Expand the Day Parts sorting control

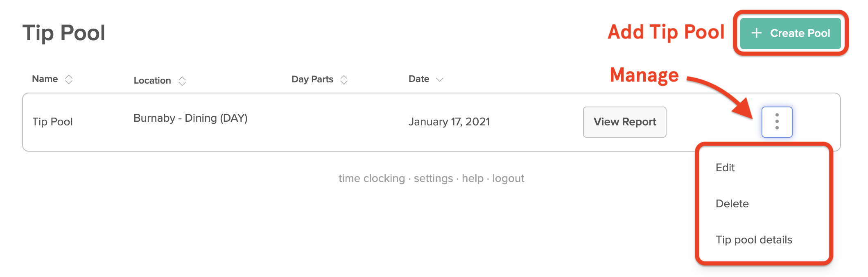(x=344, y=79)
